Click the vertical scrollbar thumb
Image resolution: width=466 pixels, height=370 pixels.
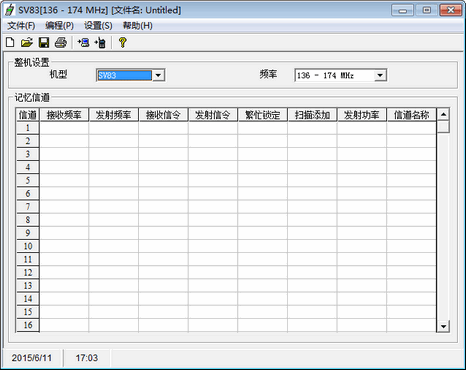pyautogui.click(x=443, y=127)
